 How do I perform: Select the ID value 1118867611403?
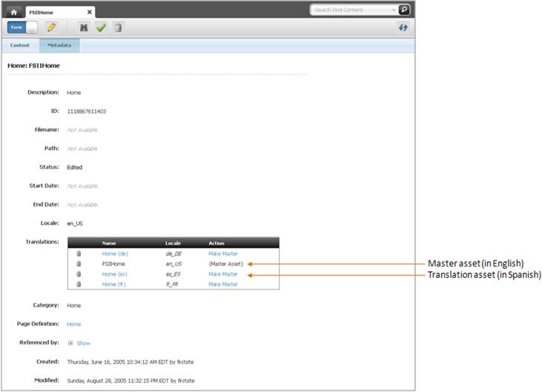tap(86, 111)
